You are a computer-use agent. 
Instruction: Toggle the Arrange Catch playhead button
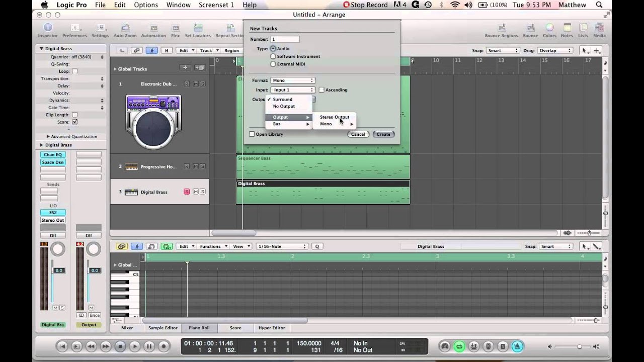(151, 50)
